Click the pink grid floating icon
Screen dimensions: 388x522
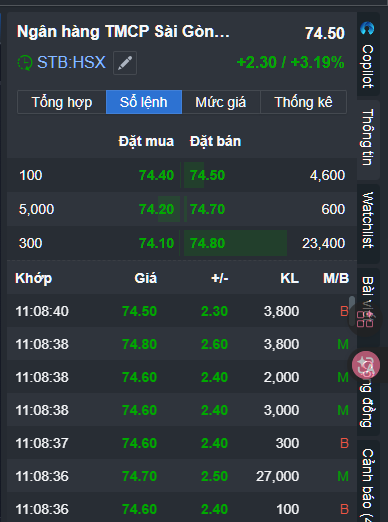(365, 319)
